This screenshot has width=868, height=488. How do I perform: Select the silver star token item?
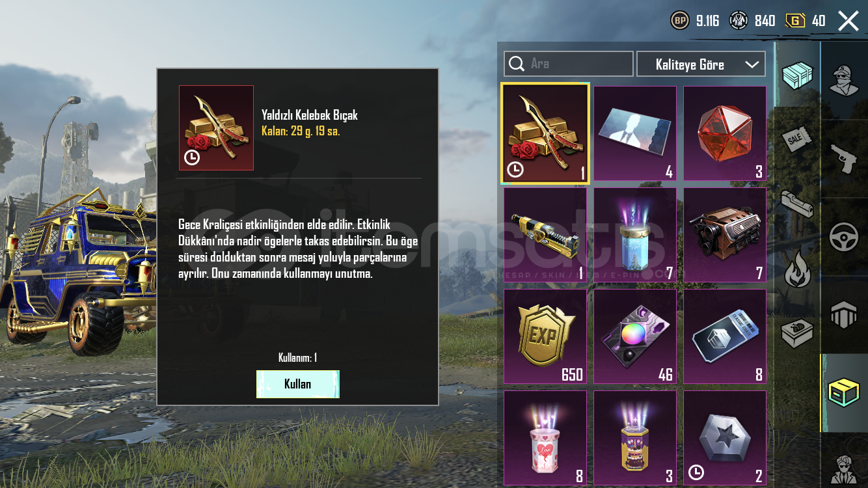click(725, 438)
